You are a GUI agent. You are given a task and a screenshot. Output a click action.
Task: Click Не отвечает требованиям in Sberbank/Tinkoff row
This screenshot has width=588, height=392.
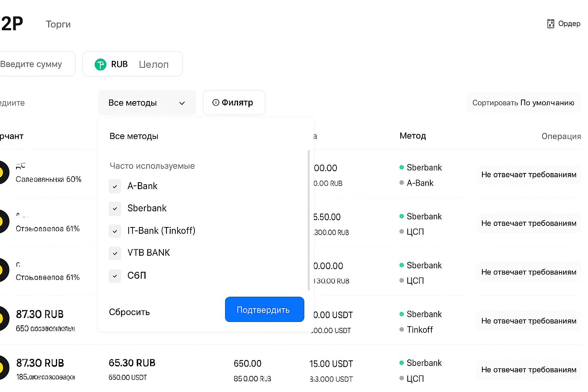coord(529,321)
